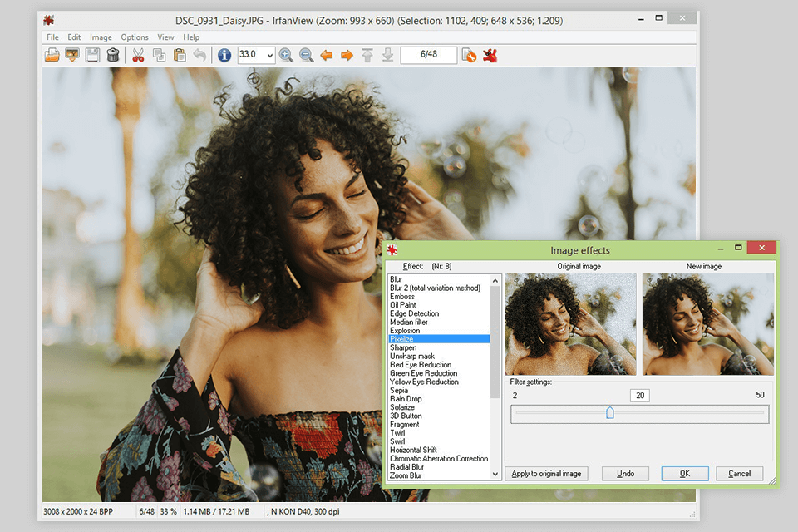This screenshot has height=532, width=798.
Task: Click the filter value field showing 20
Action: point(639,396)
